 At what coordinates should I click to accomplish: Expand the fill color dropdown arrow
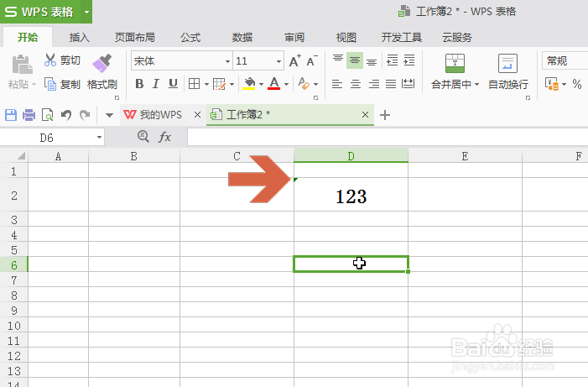[262, 84]
